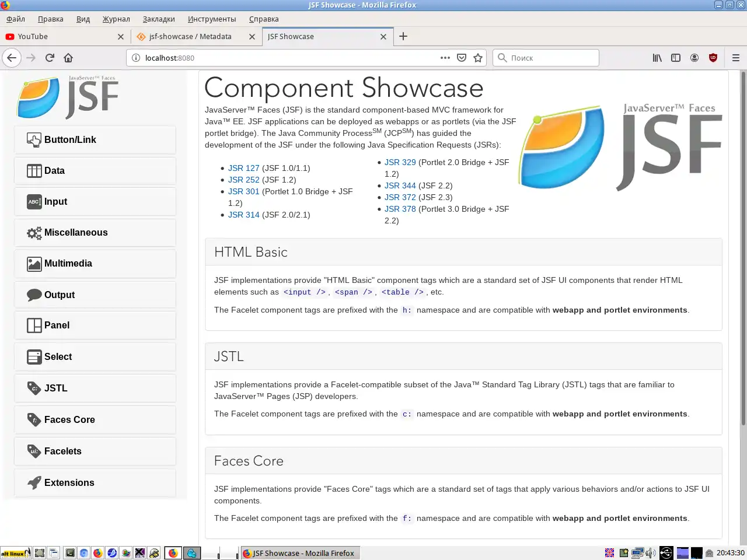Launch the terminal from the taskbar

click(70, 553)
